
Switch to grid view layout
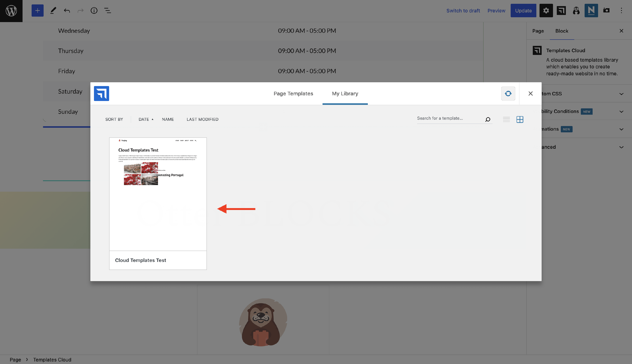pos(520,120)
